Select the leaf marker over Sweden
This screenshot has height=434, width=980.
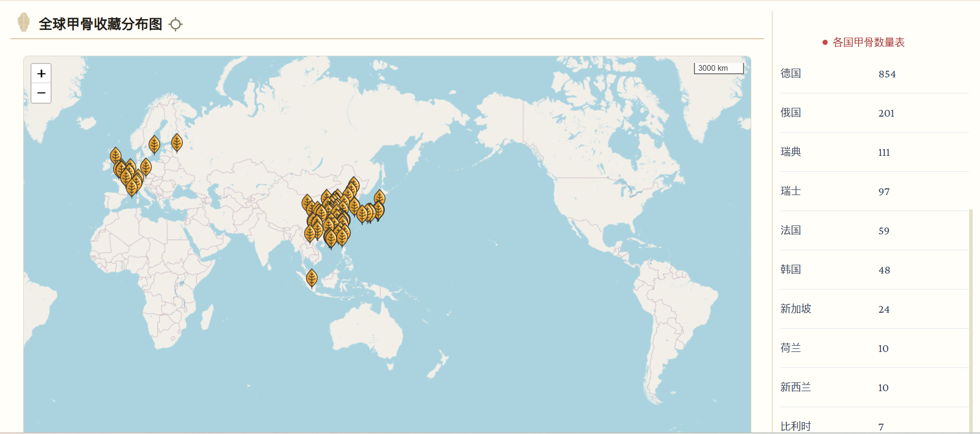(154, 145)
